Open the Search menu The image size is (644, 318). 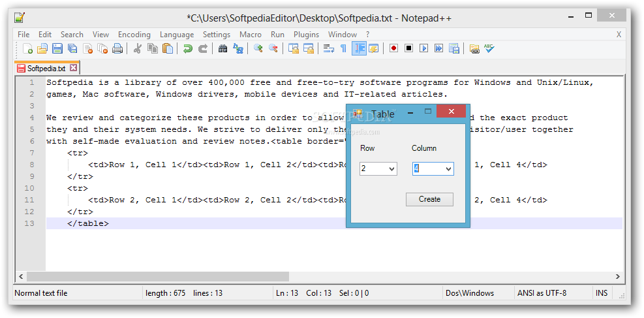(72, 35)
